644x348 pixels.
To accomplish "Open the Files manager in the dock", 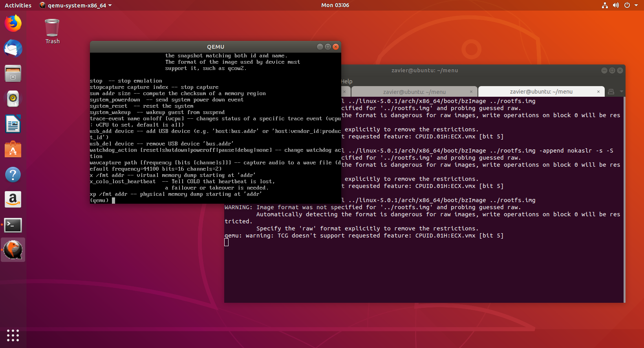I will pos(13,74).
